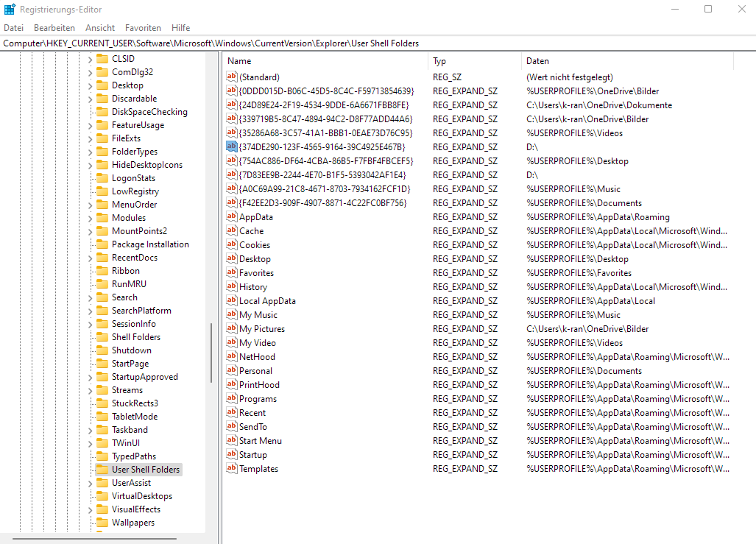Select the PrintHood value name
The width and height of the screenshot is (756, 544).
259,385
